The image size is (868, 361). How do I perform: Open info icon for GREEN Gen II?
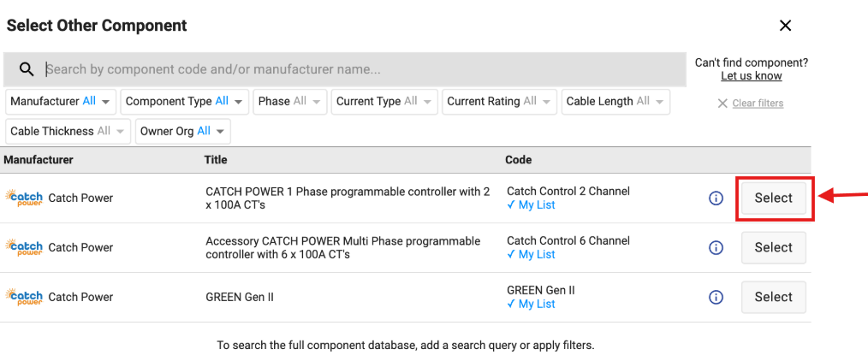coord(716,298)
